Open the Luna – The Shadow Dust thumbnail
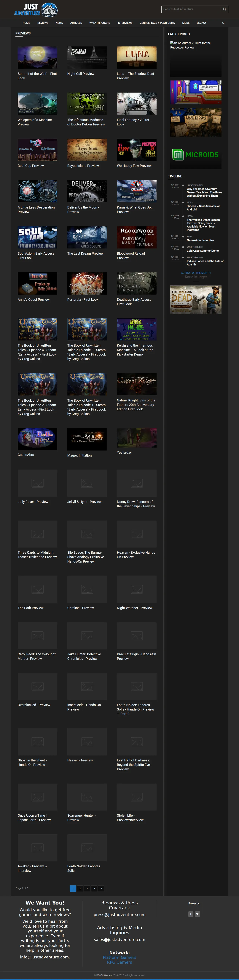 click(136, 57)
